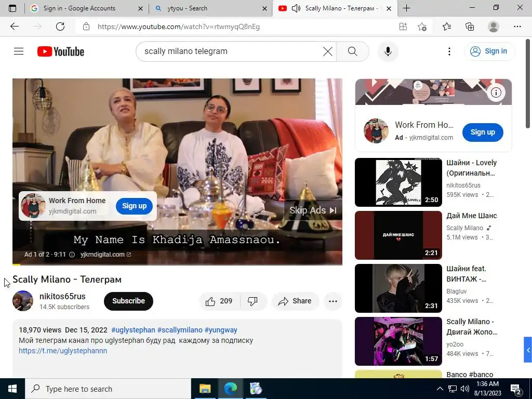Open the notification center

pyautogui.click(x=516, y=389)
